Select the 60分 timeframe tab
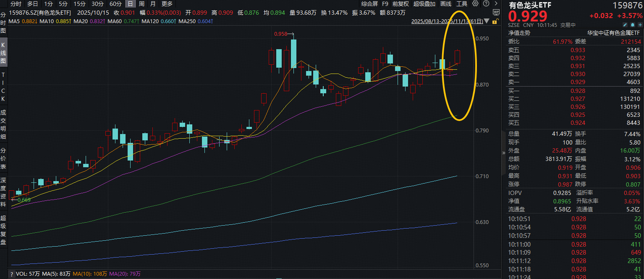This screenshot has height=279, width=644. click(x=115, y=4)
